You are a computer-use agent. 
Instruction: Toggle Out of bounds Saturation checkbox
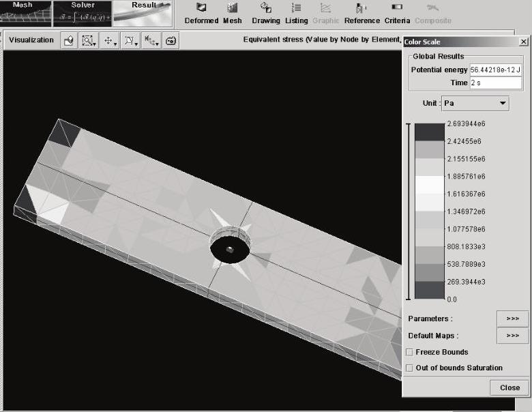pos(409,368)
